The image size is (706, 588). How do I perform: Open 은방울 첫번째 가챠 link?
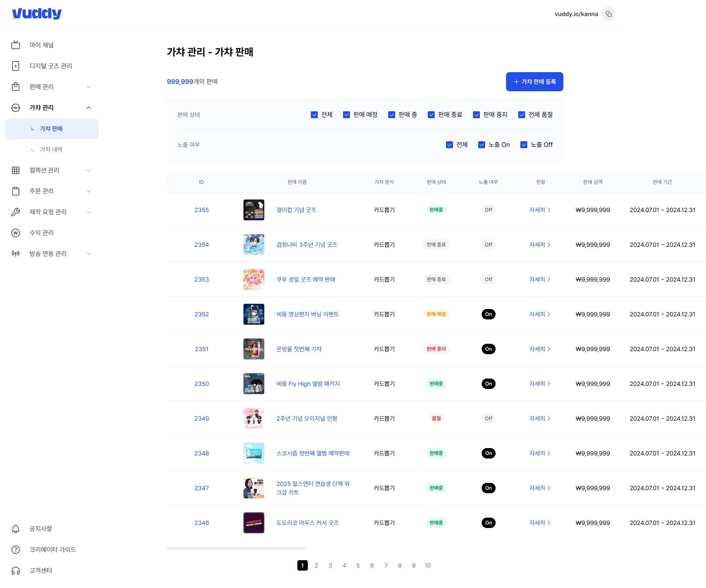[299, 349]
